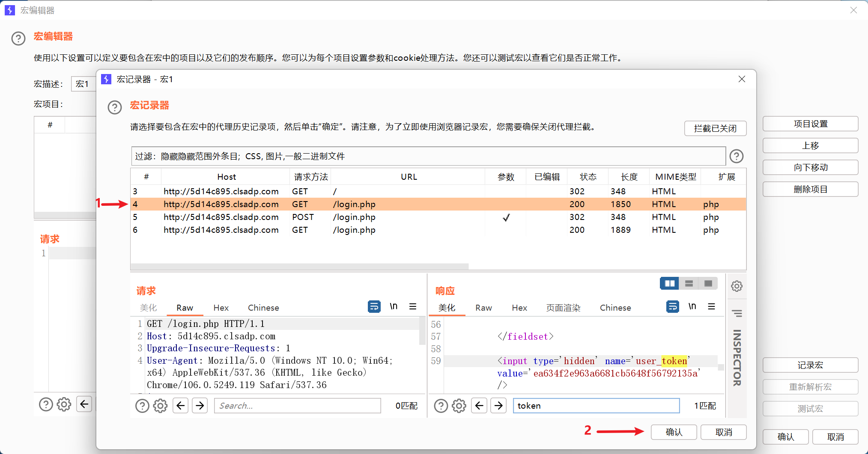The width and height of the screenshot is (868, 454).
Task: Close the Macro Recorder dialog
Action: (742, 79)
